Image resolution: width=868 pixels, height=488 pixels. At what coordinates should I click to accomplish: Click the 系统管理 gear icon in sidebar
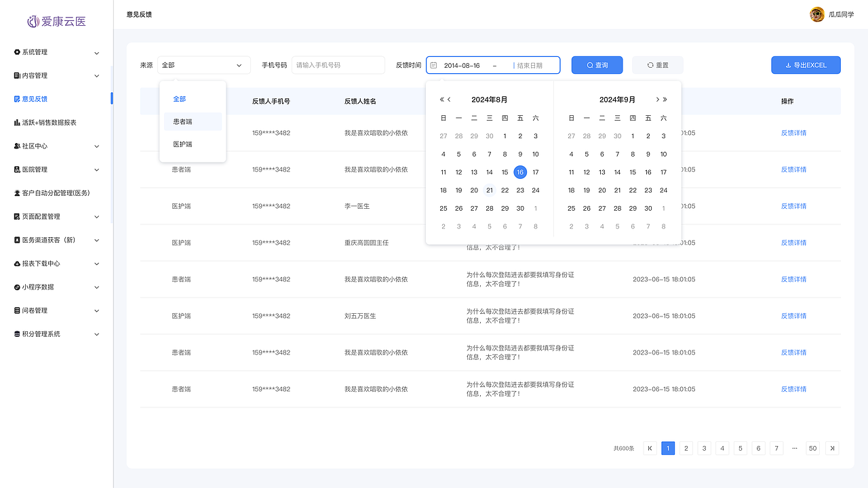pyautogui.click(x=17, y=52)
